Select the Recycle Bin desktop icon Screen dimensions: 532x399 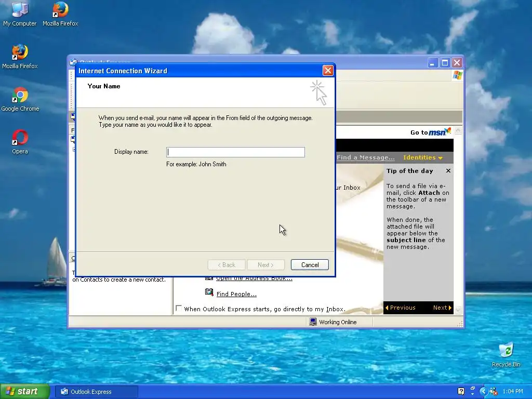click(x=506, y=355)
